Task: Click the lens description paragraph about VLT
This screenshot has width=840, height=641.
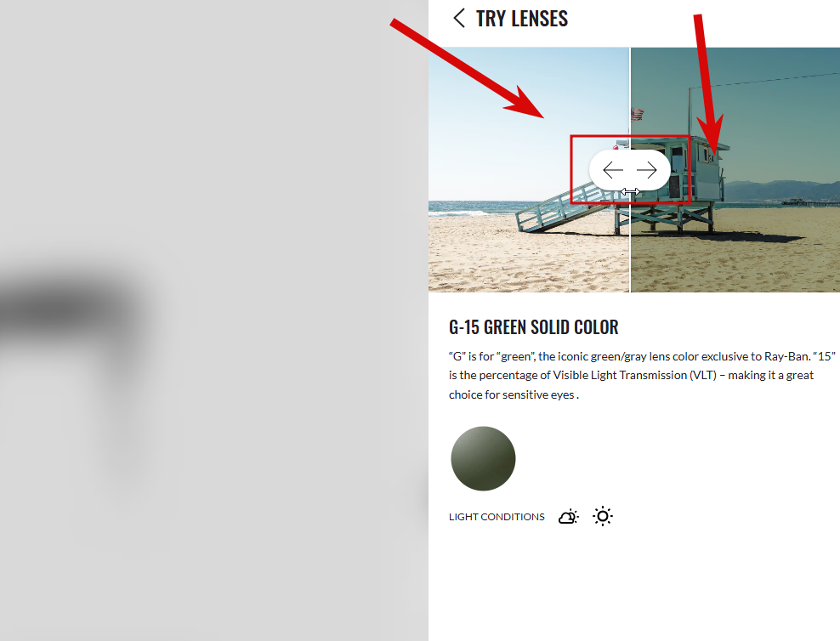Action: point(642,376)
